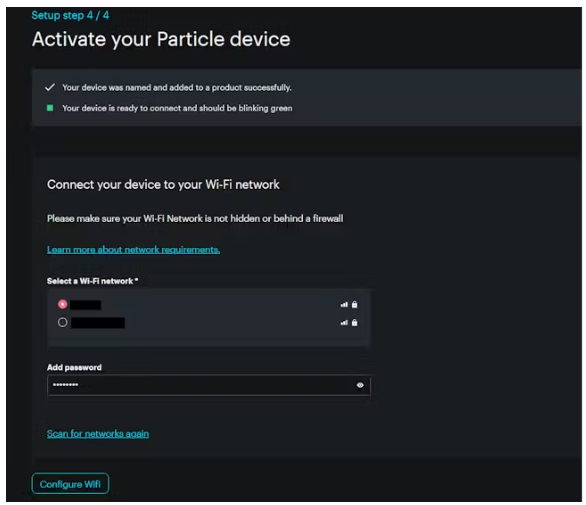This screenshot has width=586, height=505.
Task: Click the second redacted network name
Action: click(x=98, y=323)
